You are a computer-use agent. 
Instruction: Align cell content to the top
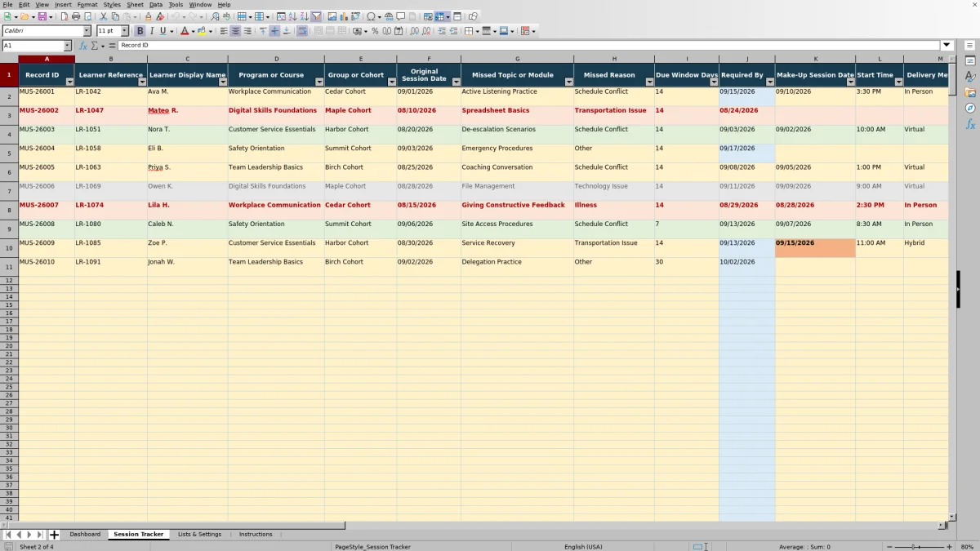[263, 31]
